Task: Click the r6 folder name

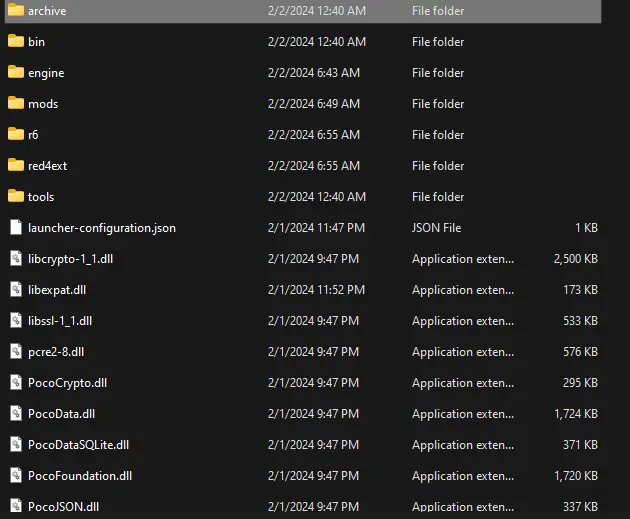Action: (x=33, y=135)
